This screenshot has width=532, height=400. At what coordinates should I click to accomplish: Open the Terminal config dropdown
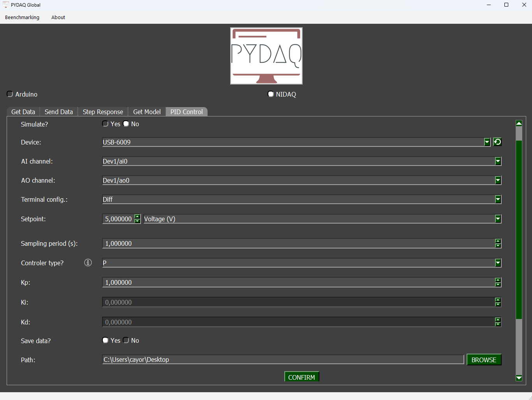pyautogui.click(x=498, y=199)
